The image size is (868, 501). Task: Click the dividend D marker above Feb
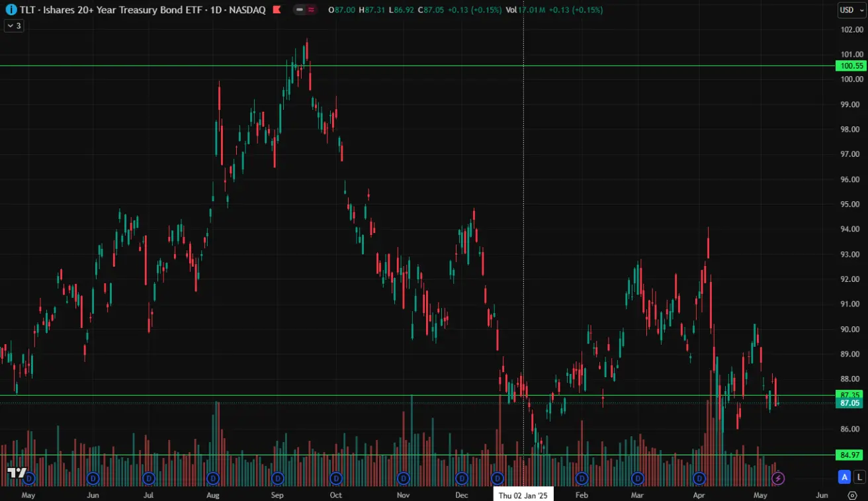(582, 478)
